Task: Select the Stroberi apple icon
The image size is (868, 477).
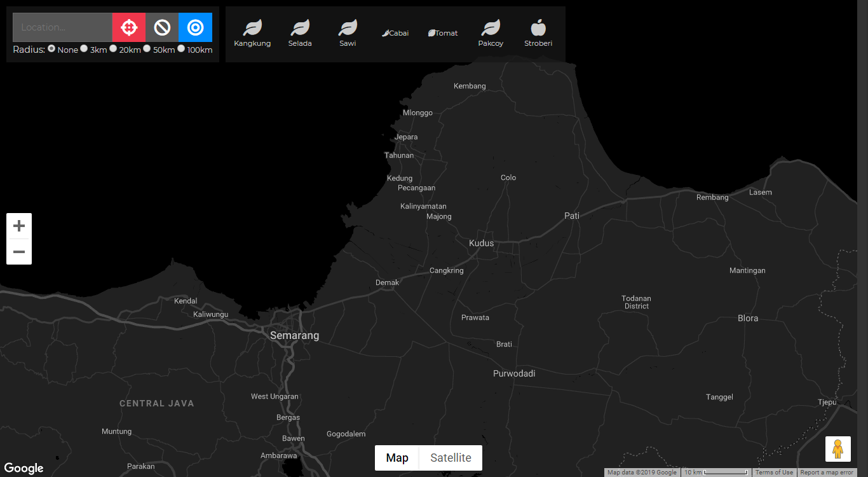Action: pyautogui.click(x=538, y=34)
